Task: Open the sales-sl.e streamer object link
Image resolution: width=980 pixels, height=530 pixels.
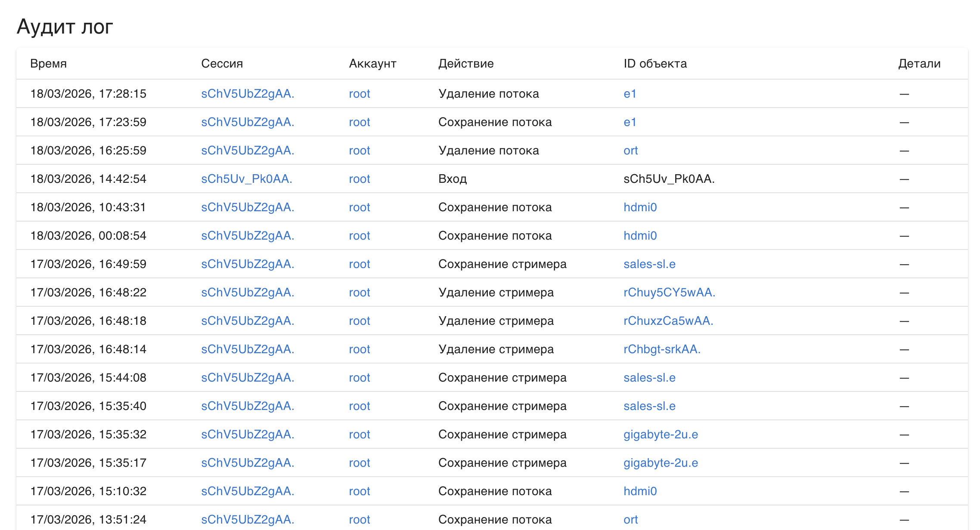Action: [x=650, y=264]
